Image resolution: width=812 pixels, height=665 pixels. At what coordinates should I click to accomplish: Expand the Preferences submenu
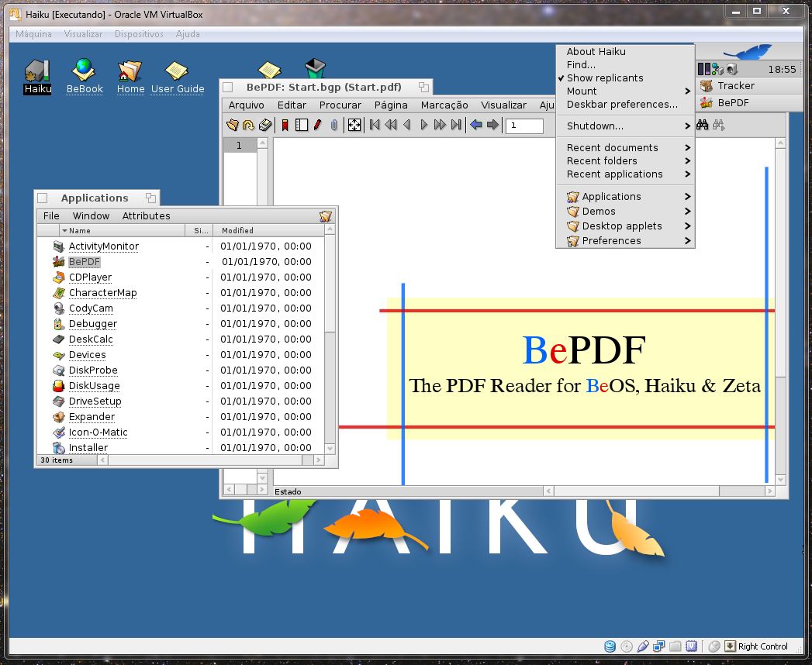[625, 240]
